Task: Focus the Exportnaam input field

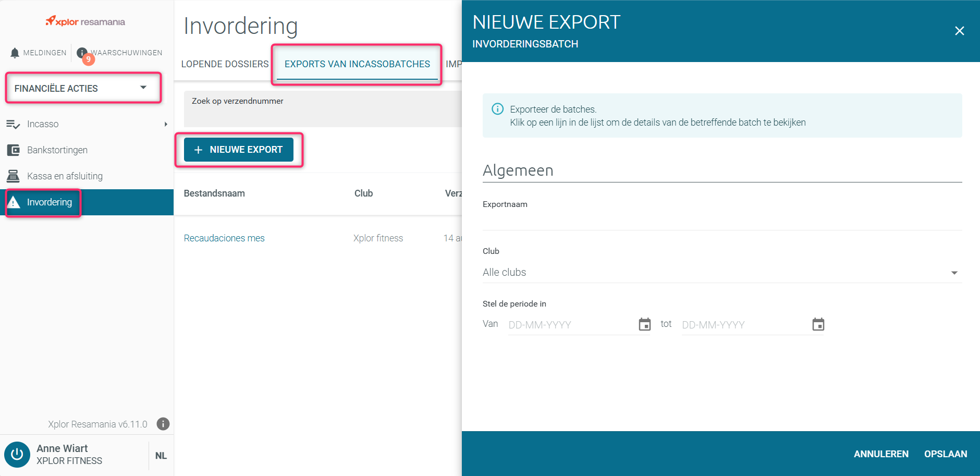Action: pyautogui.click(x=722, y=221)
